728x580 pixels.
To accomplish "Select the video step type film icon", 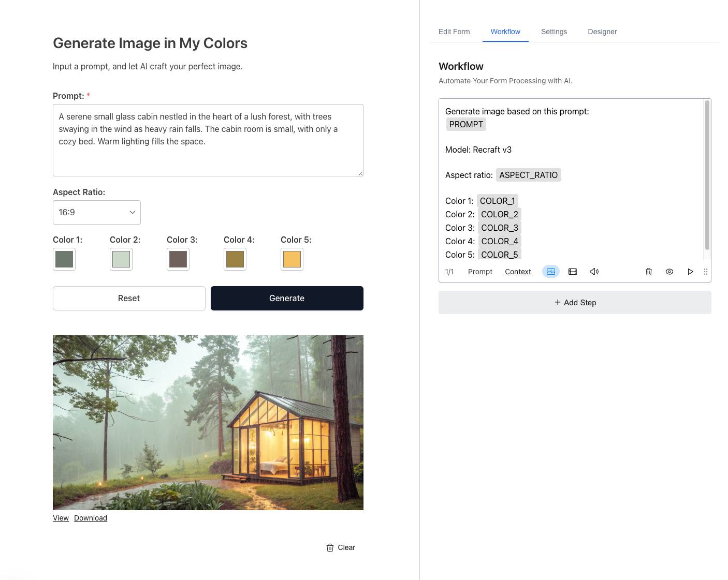I will pyautogui.click(x=573, y=272).
